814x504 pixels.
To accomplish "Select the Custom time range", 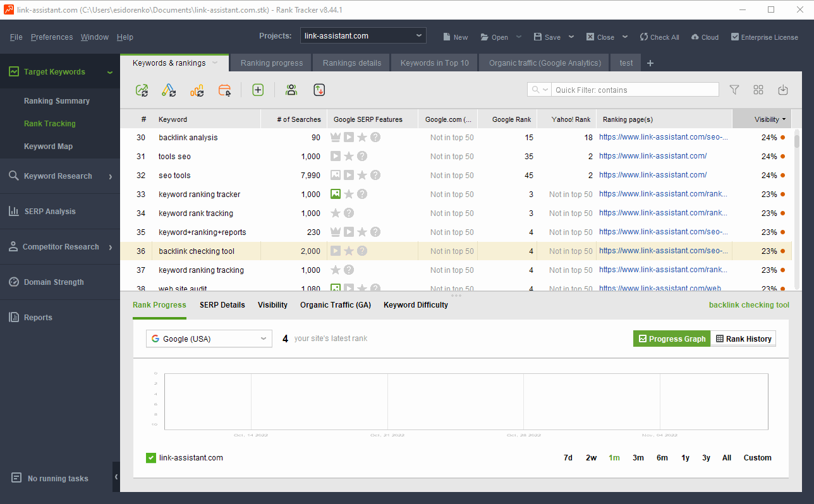I will [758, 458].
